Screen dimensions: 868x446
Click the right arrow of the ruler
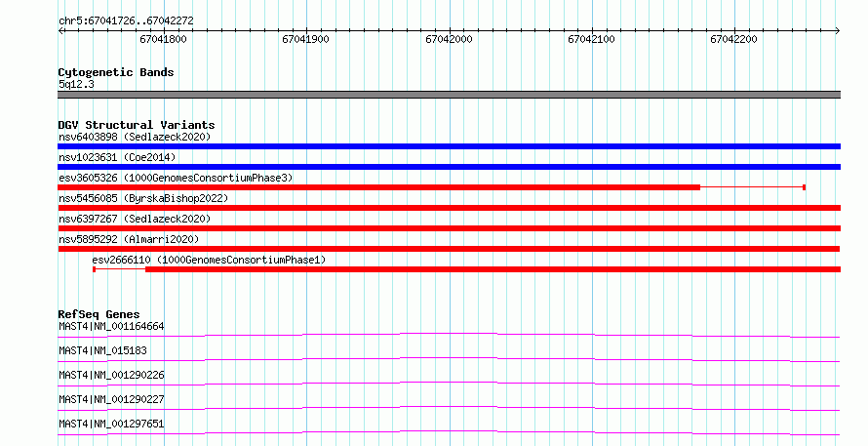tap(838, 31)
